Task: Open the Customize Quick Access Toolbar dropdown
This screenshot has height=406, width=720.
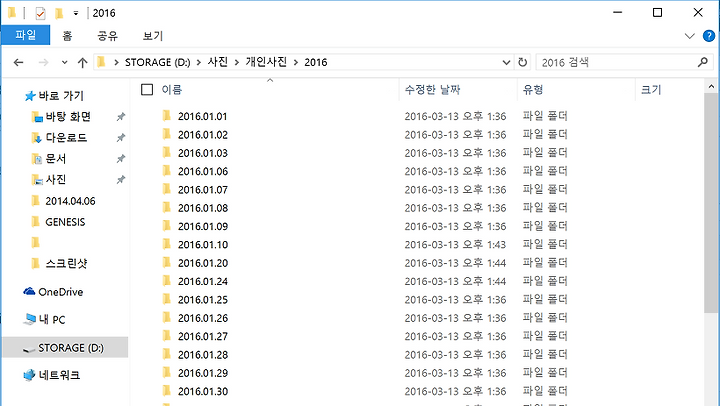Action: click(76, 13)
